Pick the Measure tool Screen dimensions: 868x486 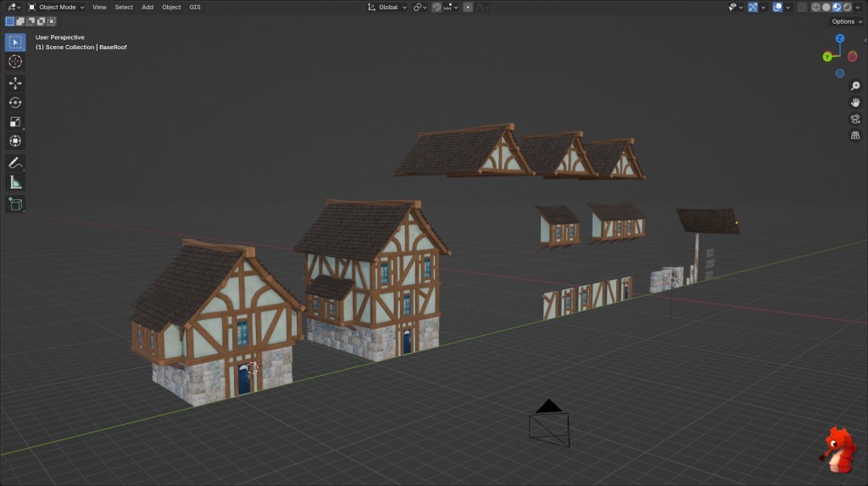(x=15, y=182)
